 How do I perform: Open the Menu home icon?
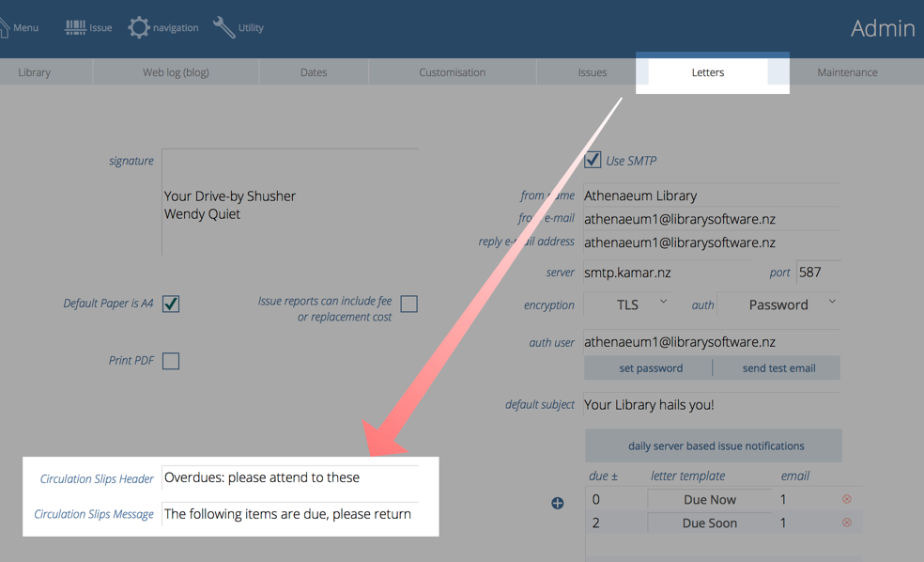click(6, 27)
